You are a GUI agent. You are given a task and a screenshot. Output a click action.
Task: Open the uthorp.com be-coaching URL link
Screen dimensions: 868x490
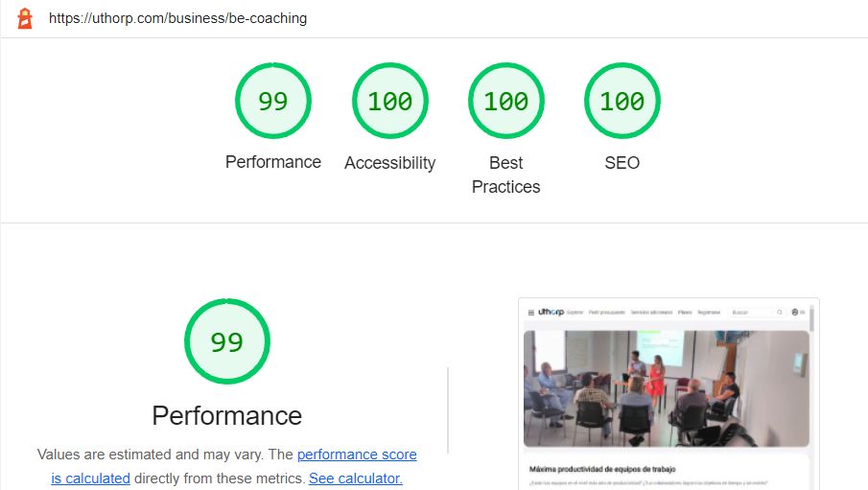tap(177, 18)
